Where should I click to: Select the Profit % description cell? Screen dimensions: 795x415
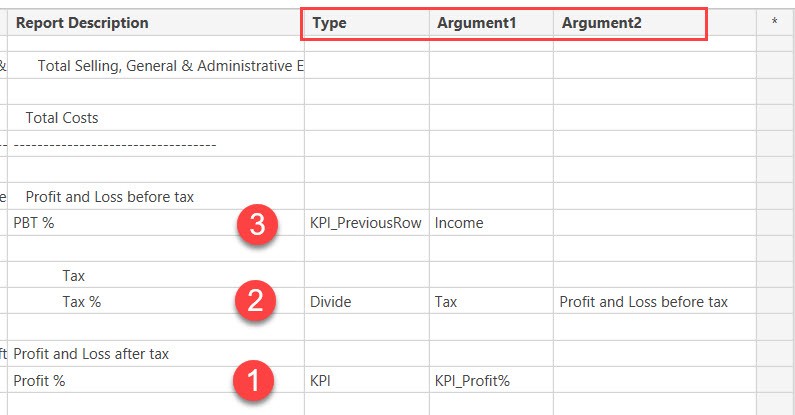coord(156,381)
